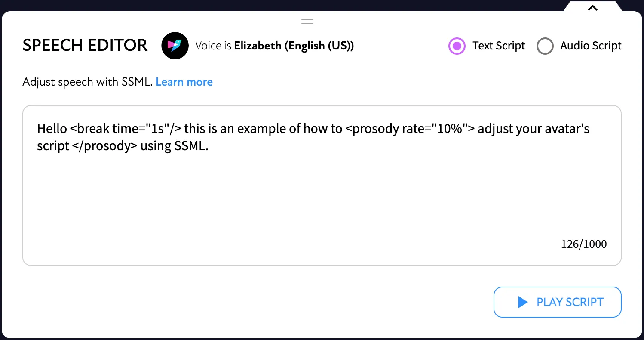Place cursor on the word "Hello"
The width and height of the screenshot is (644, 340).
(52, 128)
